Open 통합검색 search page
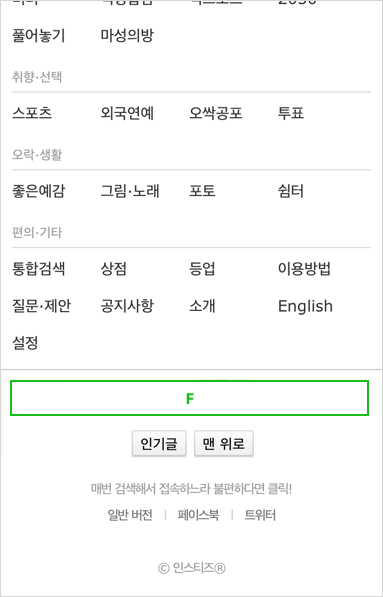Viewport: 383px width, 597px height. (x=38, y=269)
